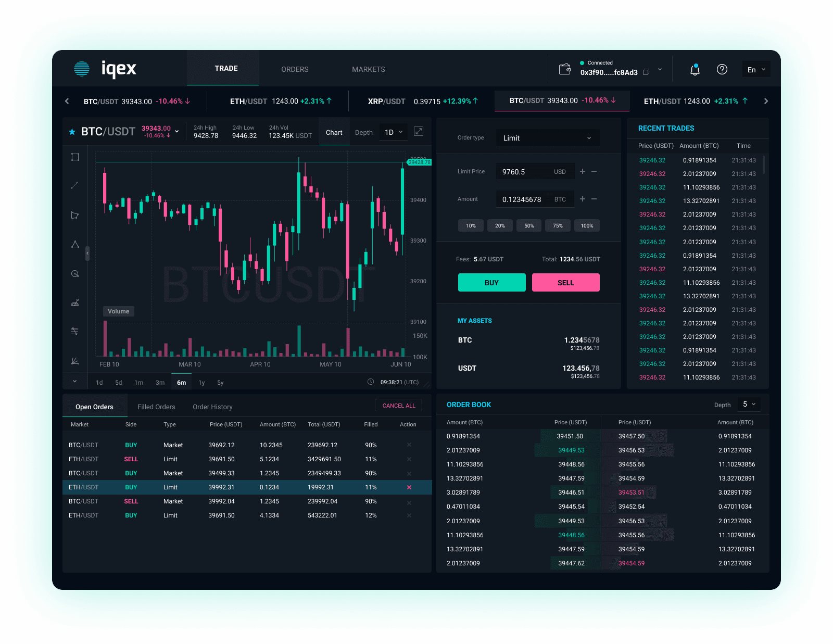Open the wallet icon in header
The image size is (833, 644).
565,69
